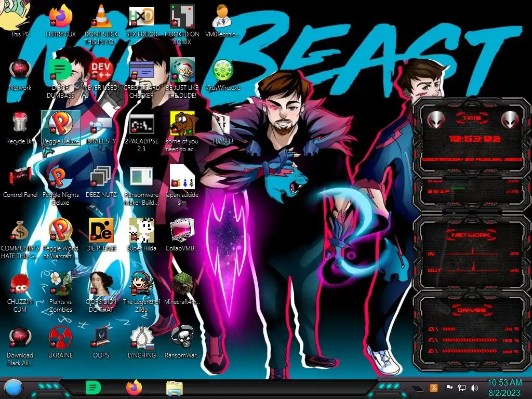The height and width of the screenshot is (399, 532).
Task: Select the right alien head in Time widget
Action: pyautogui.click(x=510, y=119)
